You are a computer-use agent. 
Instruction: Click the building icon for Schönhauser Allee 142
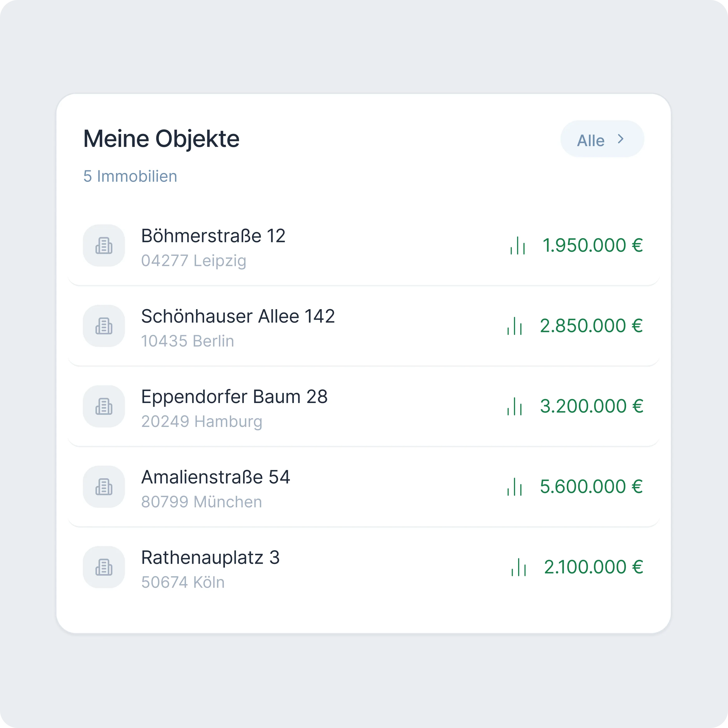(x=104, y=326)
